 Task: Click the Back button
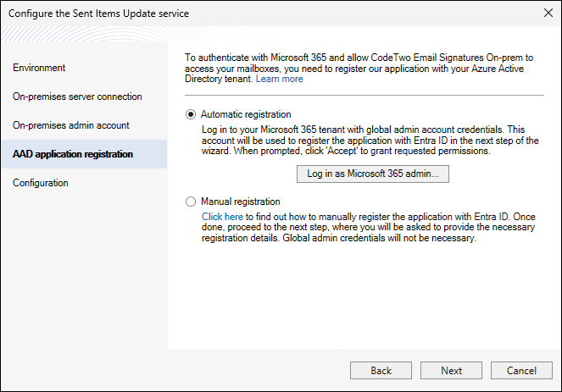pos(381,371)
